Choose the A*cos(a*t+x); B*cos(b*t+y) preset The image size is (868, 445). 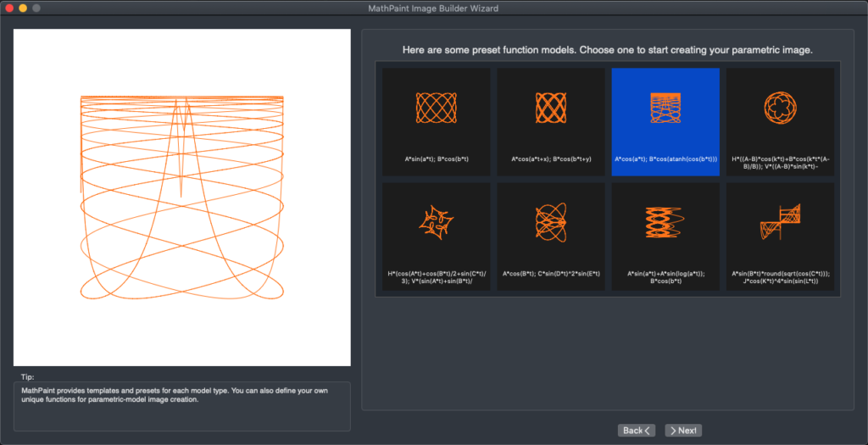click(551, 122)
